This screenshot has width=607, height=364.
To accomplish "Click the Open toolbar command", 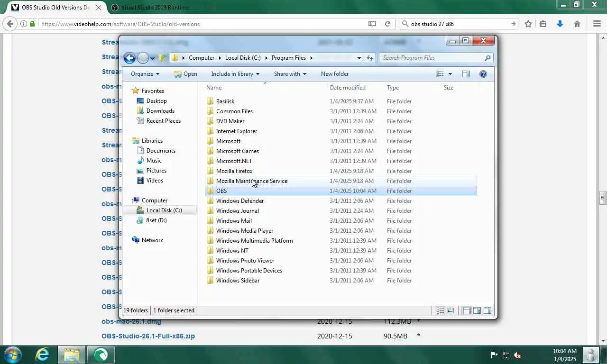I will tap(185, 74).
